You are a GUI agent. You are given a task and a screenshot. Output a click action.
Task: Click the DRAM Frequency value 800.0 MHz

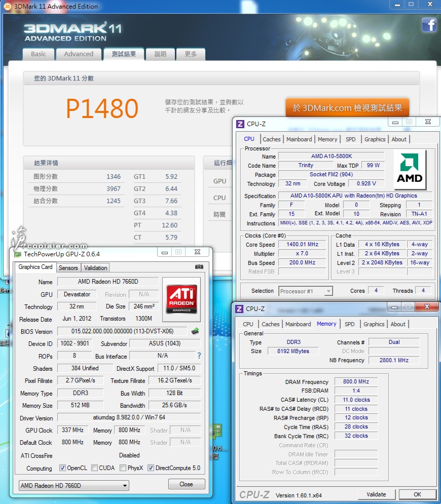[x=356, y=381]
